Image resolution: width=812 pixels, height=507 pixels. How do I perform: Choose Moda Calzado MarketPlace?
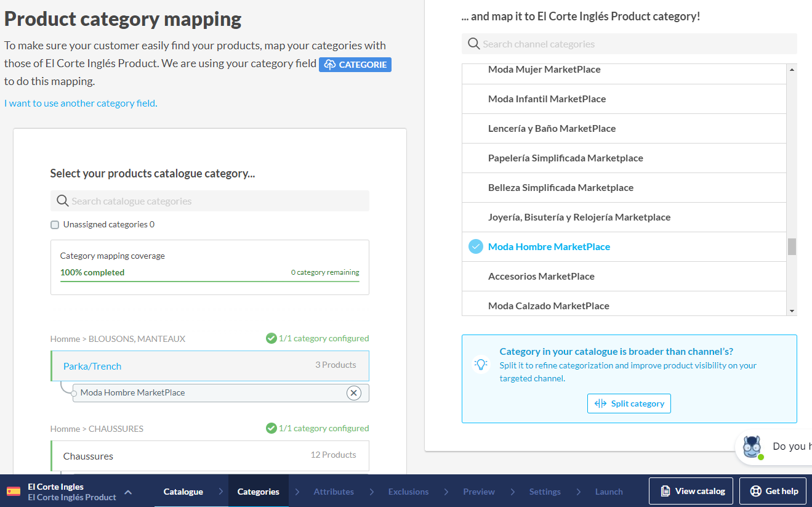point(624,305)
